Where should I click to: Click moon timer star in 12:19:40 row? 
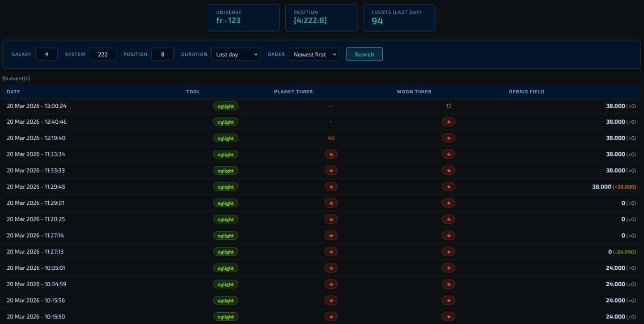(448, 138)
